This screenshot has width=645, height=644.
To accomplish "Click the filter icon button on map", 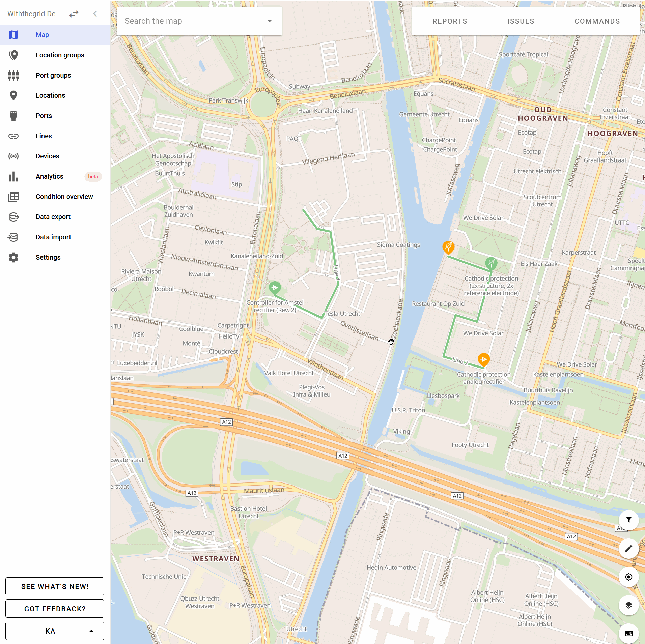I will pos(628,520).
